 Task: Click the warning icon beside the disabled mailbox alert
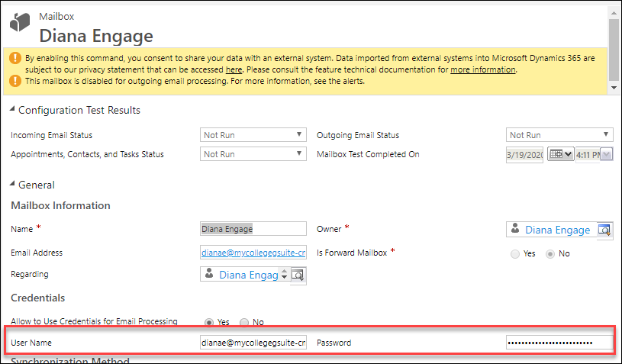pos(15,81)
